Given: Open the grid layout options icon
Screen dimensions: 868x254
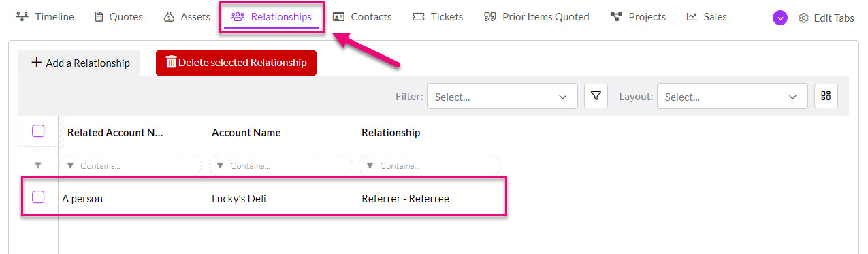Looking at the screenshot, I should 826,96.
